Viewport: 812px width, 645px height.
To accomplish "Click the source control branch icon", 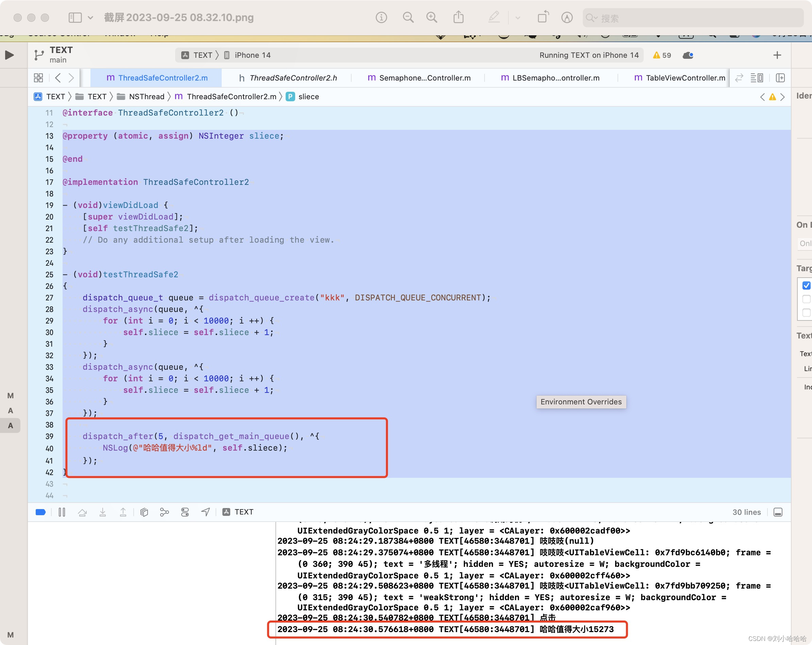I will point(39,55).
